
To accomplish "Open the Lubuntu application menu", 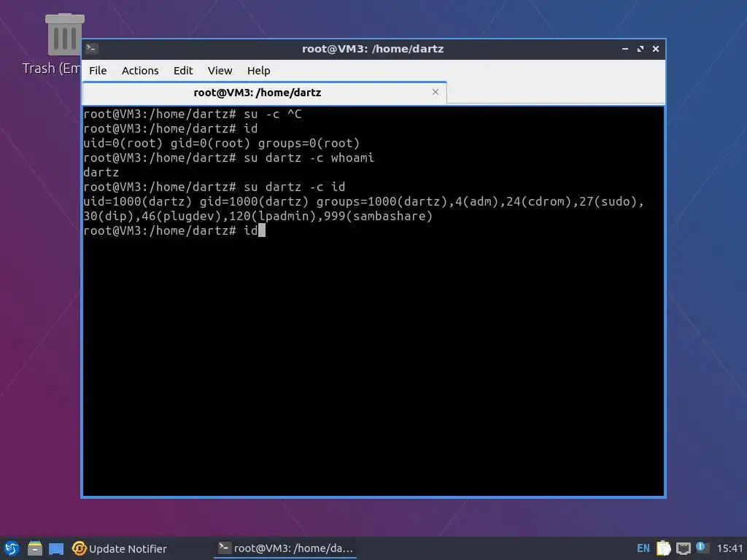I will tap(12, 548).
